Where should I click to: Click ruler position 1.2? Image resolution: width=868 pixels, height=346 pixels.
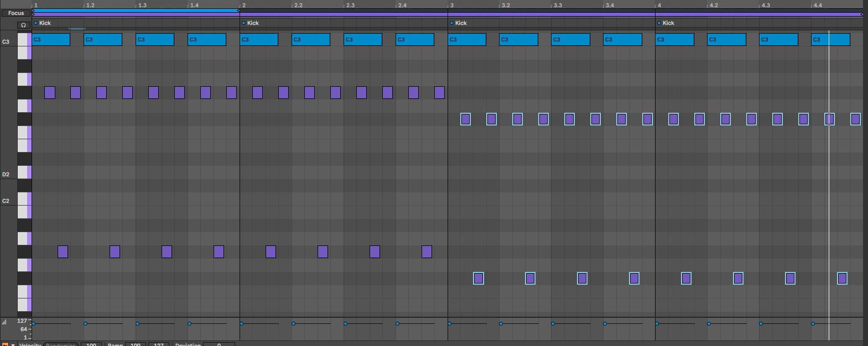[x=90, y=5]
